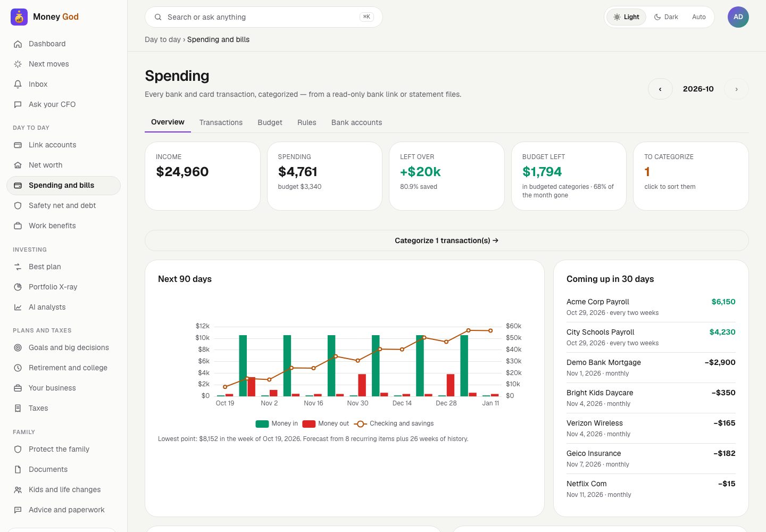Click the Link accounts card icon
The width and height of the screenshot is (766, 532).
18,145
